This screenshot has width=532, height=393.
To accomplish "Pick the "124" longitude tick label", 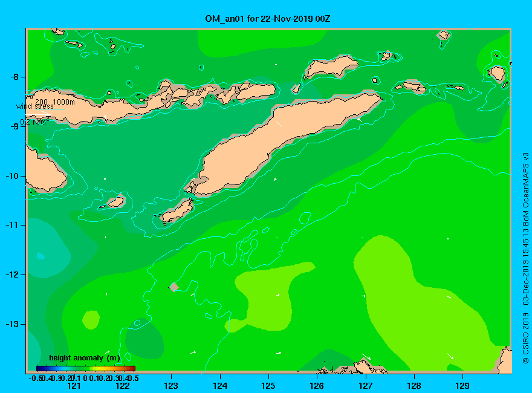I will (x=220, y=386).
